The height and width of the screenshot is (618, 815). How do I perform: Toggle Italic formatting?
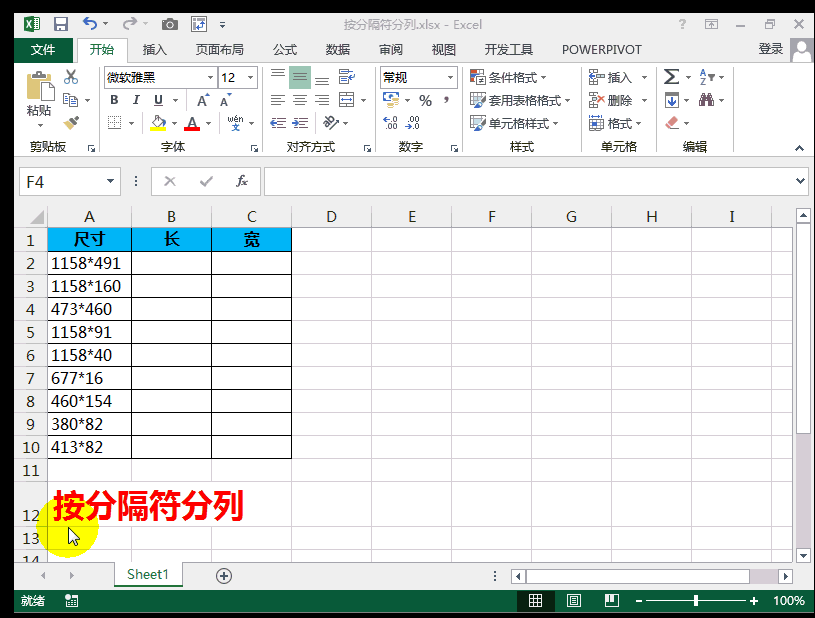point(136,100)
